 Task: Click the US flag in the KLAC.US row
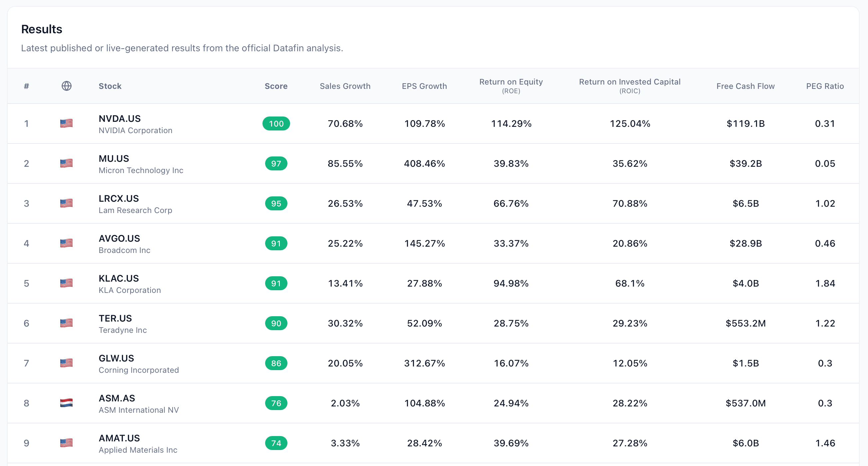coord(66,283)
